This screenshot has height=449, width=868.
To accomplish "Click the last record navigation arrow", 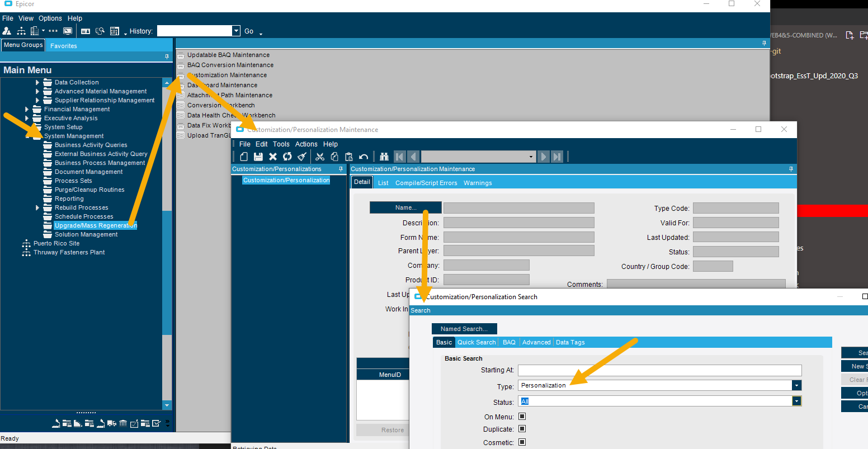I will [x=557, y=157].
